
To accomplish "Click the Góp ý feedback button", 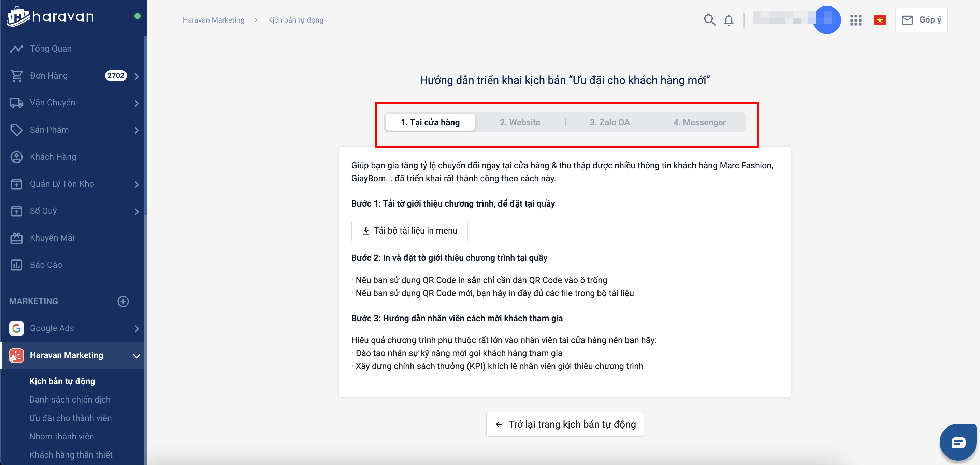I will (x=921, y=20).
